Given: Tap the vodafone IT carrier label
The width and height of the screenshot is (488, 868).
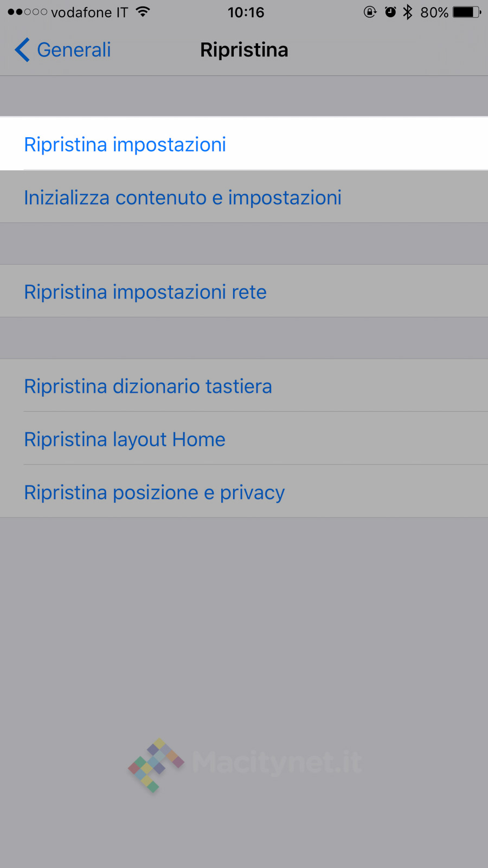Looking at the screenshot, I should [x=89, y=12].
